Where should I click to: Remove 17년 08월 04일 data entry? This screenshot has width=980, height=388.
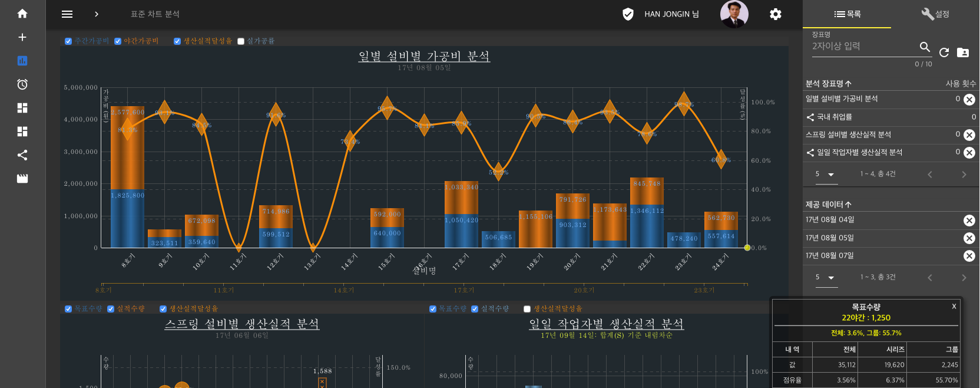coord(969,221)
